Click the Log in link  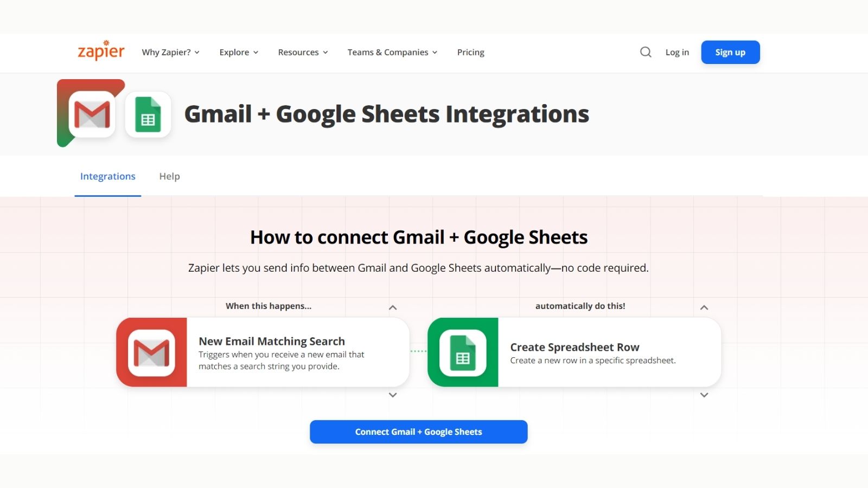[x=677, y=52]
